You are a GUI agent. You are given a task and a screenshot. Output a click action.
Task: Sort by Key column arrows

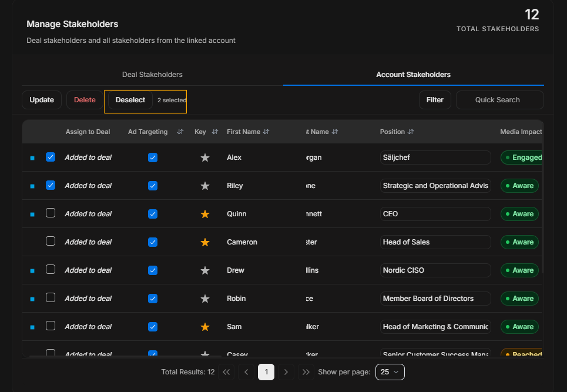pos(215,132)
